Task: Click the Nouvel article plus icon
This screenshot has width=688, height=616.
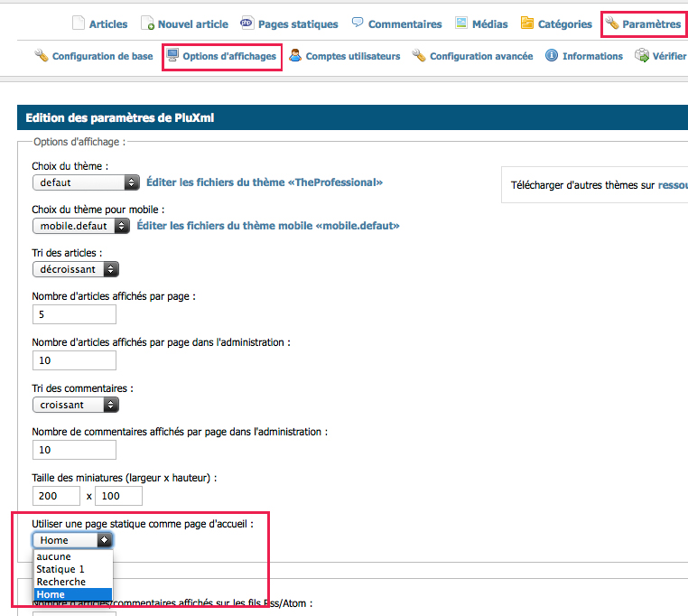Action: [x=147, y=23]
